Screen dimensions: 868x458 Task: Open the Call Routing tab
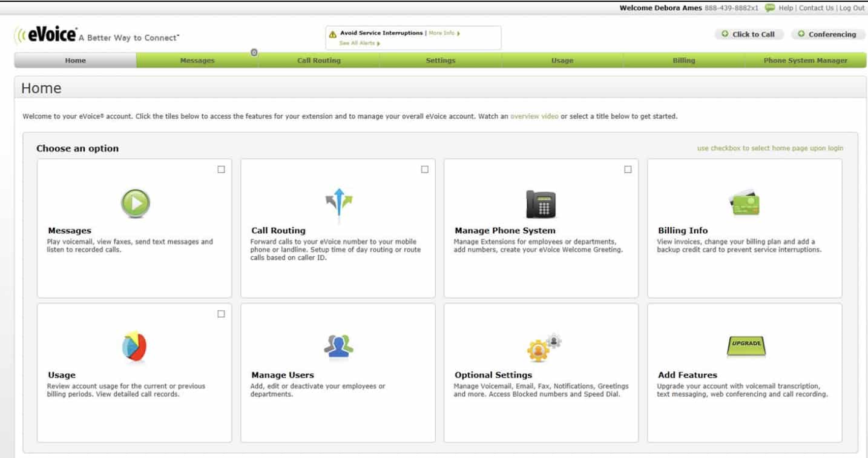(x=319, y=61)
